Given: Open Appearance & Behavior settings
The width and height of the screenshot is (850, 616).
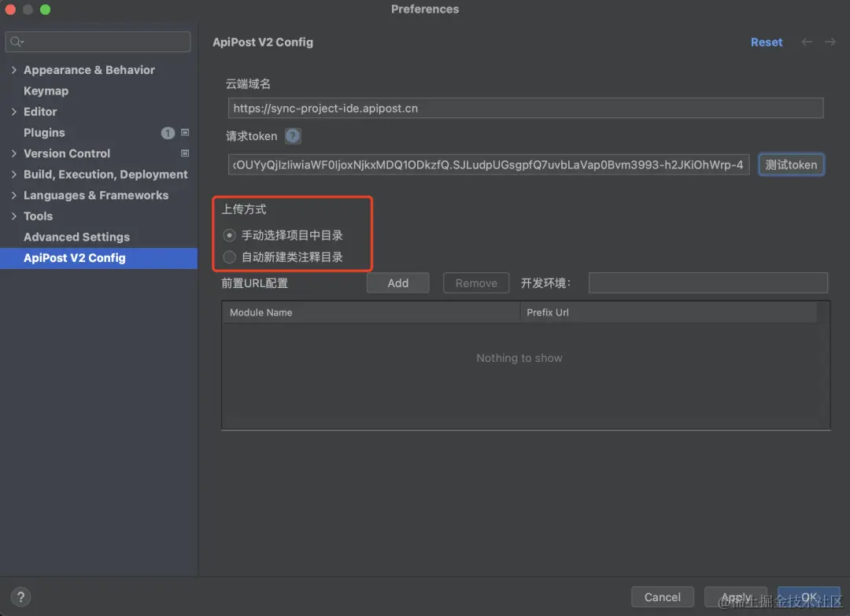Looking at the screenshot, I should tap(89, 70).
